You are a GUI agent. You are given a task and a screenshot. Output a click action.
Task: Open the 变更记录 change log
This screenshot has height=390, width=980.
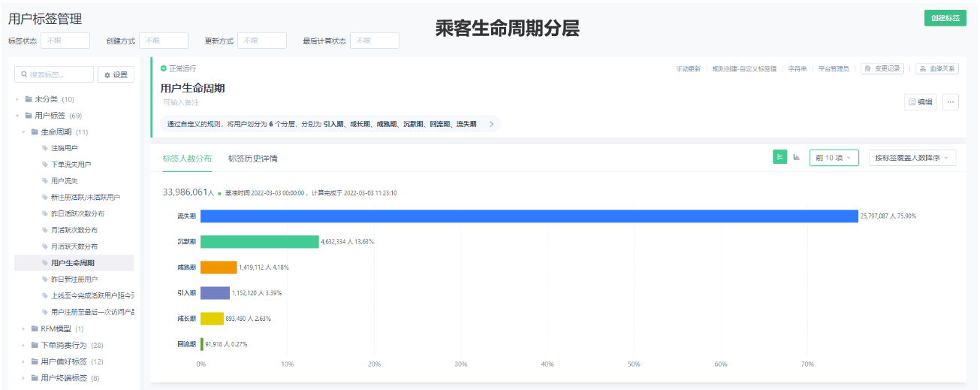coord(882,68)
